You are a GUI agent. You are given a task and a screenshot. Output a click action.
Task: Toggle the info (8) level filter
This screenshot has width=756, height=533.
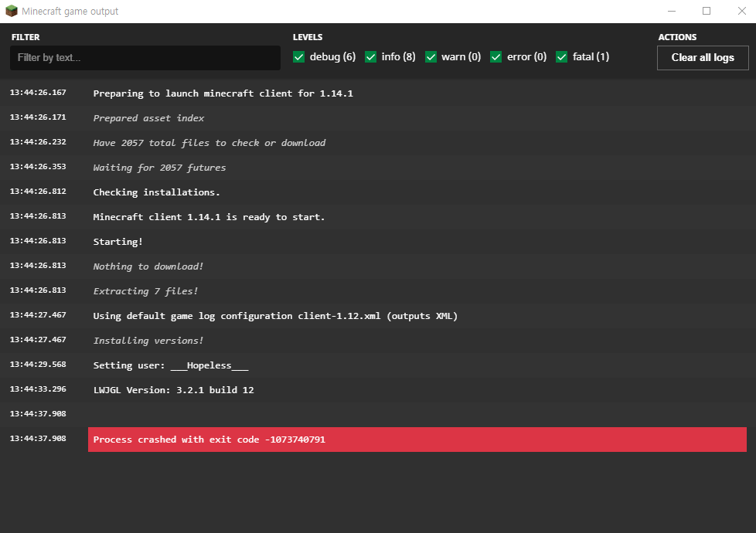tap(371, 57)
